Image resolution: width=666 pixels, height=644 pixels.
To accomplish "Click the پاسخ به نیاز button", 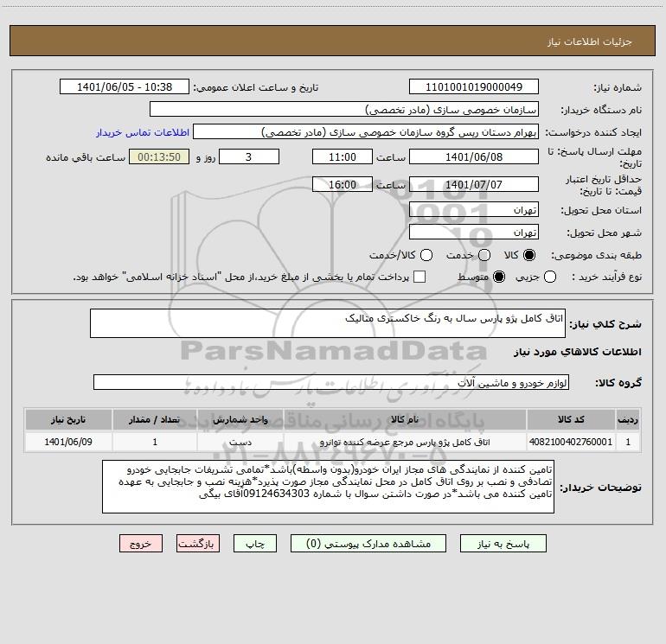I will [503, 544].
